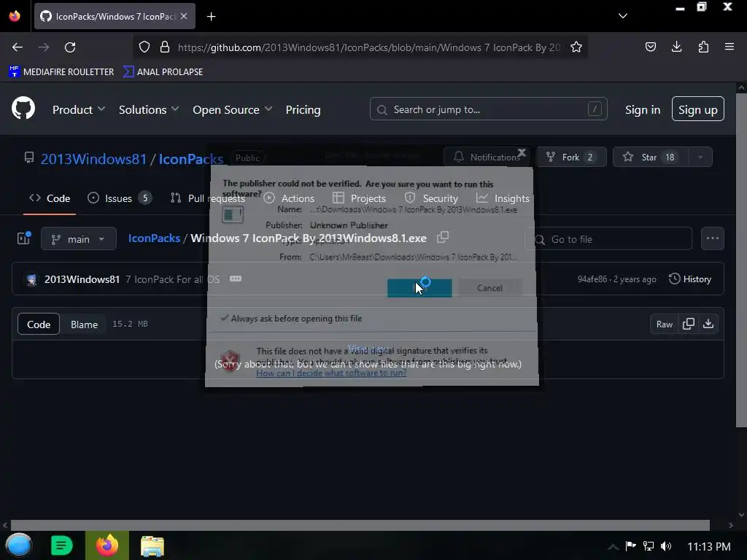Select the Blame view button
This screenshot has height=560, width=747.
coord(85,324)
